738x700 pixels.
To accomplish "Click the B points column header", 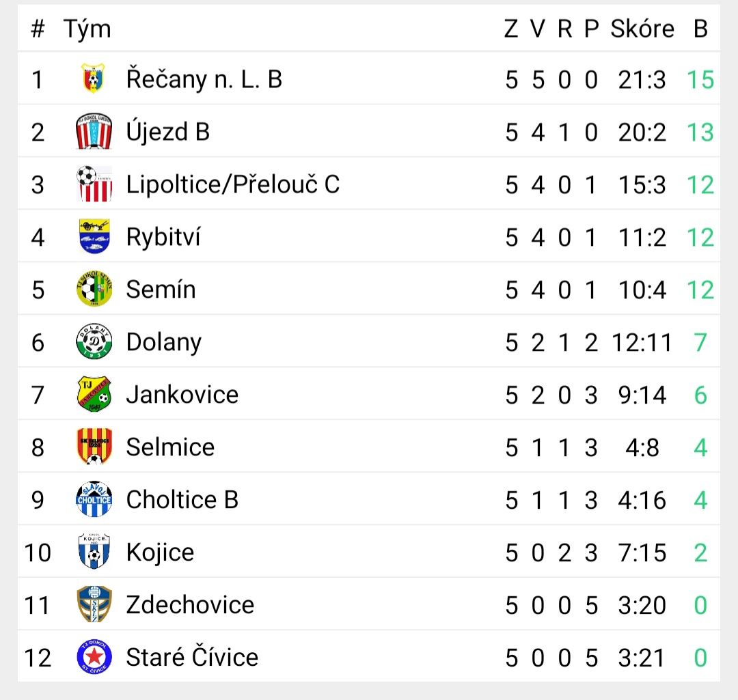I will click(x=700, y=29).
